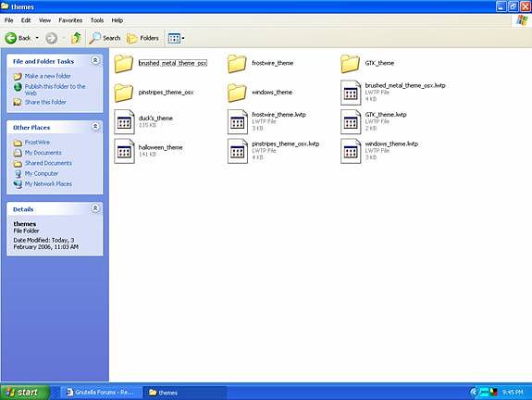The width and height of the screenshot is (532, 400).
Task: Click the pinstripes_theme_osx.lwtp file name
Action: point(285,144)
